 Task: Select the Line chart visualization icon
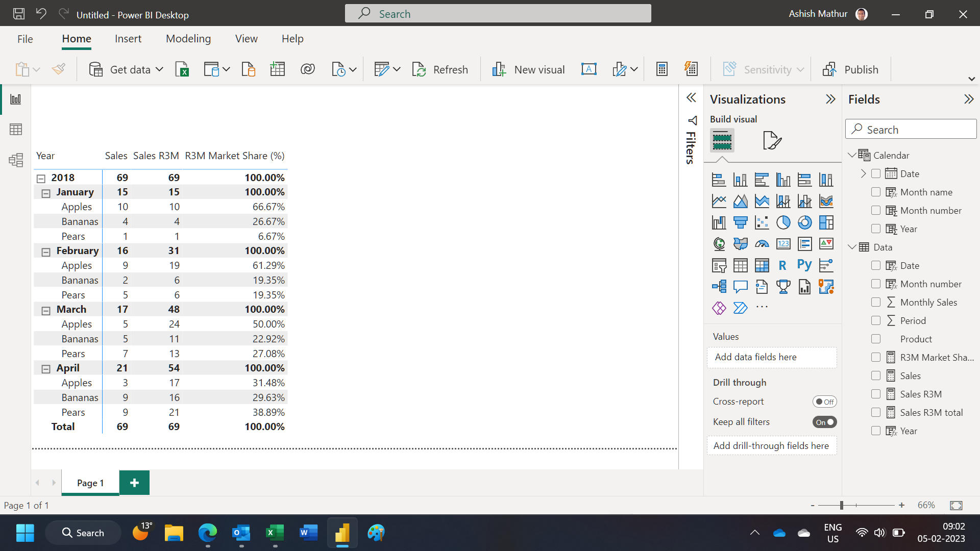point(719,201)
